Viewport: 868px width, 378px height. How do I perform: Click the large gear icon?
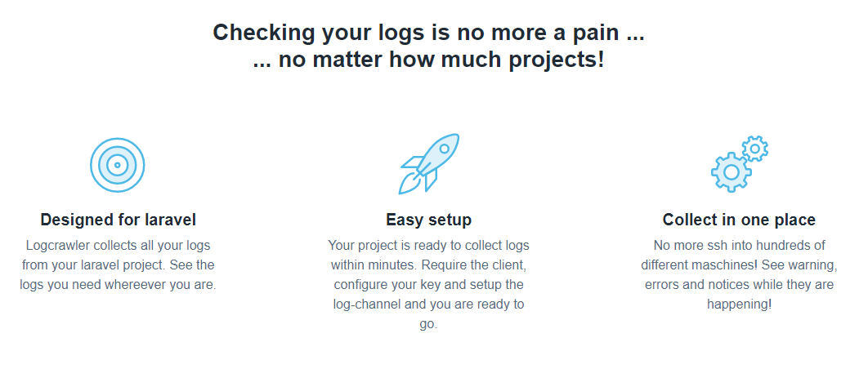pos(730,172)
